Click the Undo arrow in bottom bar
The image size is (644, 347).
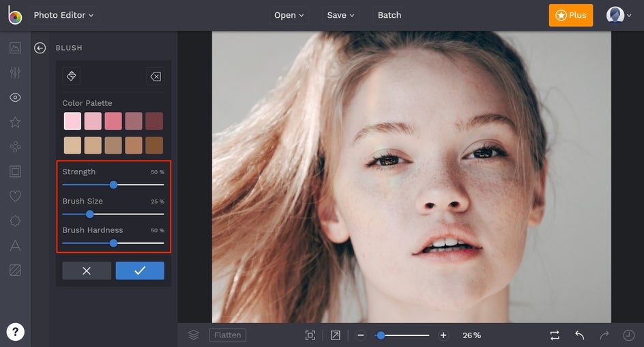coord(579,335)
